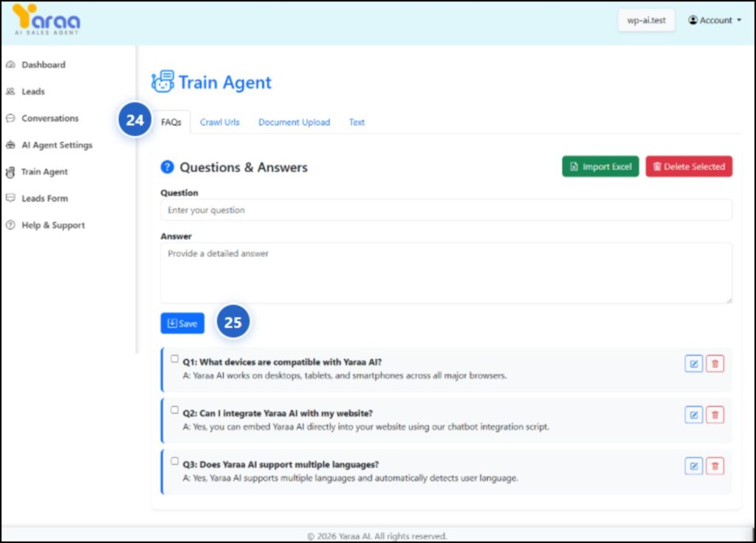The width and height of the screenshot is (756, 543).
Task: Click the text 'Q3: Does Yaraa AI support multiple languages?'
Action: point(281,465)
